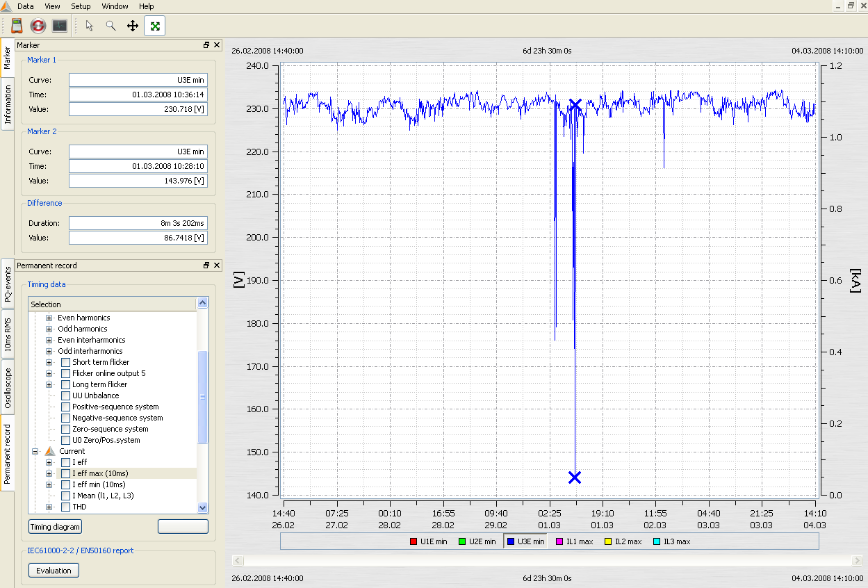Open the Setup menu
868x588 pixels.
click(x=81, y=6)
